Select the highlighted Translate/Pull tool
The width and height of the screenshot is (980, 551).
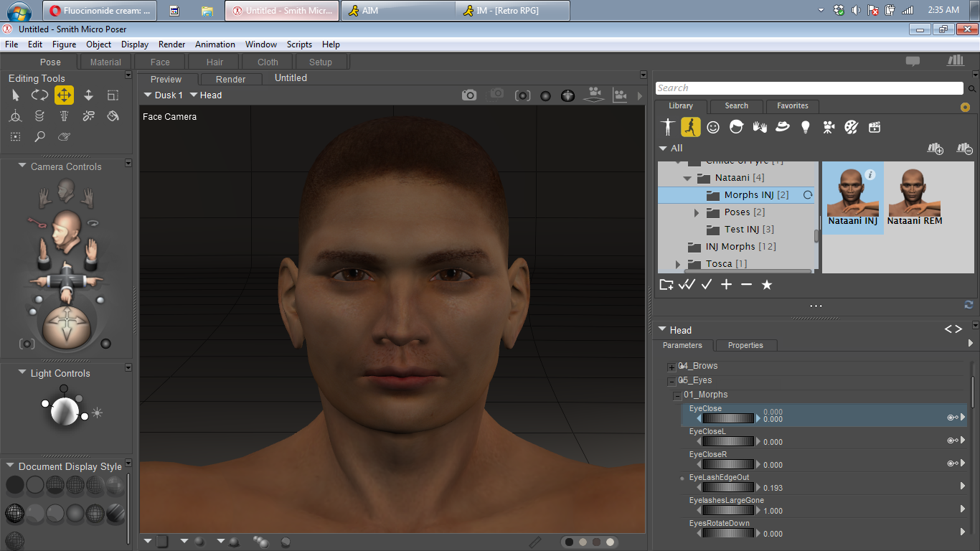[x=64, y=95]
